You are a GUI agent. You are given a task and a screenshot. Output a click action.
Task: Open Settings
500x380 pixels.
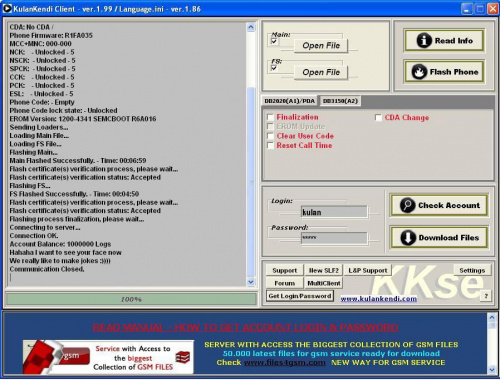click(x=472, y=270)
